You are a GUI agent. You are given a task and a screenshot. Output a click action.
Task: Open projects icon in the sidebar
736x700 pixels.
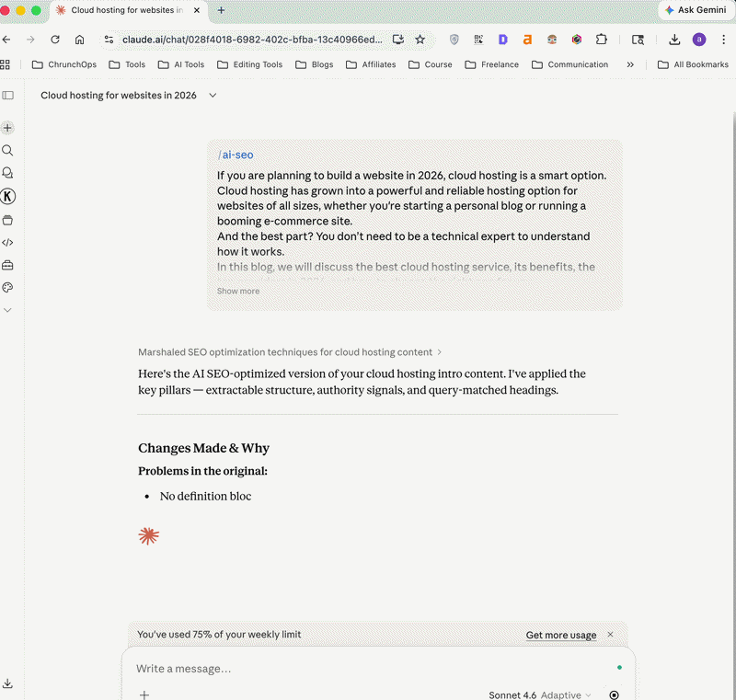tap(7, 220)
